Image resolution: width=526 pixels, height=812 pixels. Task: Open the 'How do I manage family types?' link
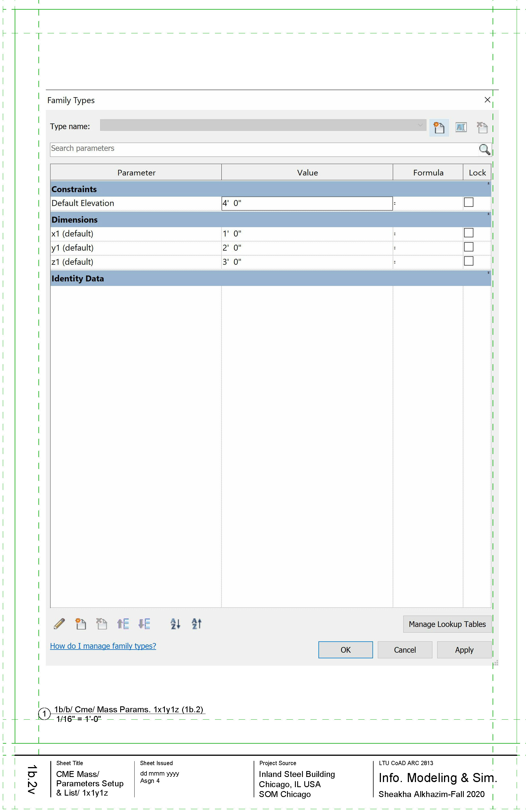click(x=103, y=646)
